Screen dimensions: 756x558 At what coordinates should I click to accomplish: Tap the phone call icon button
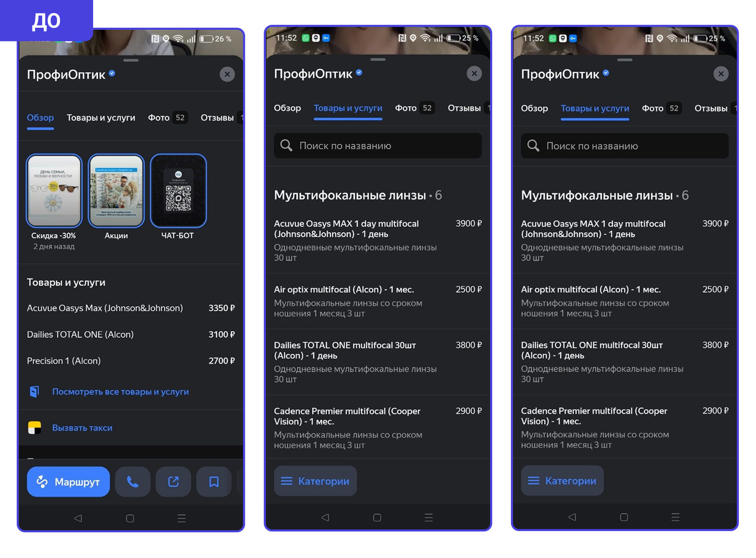click(x=133, y=482)
